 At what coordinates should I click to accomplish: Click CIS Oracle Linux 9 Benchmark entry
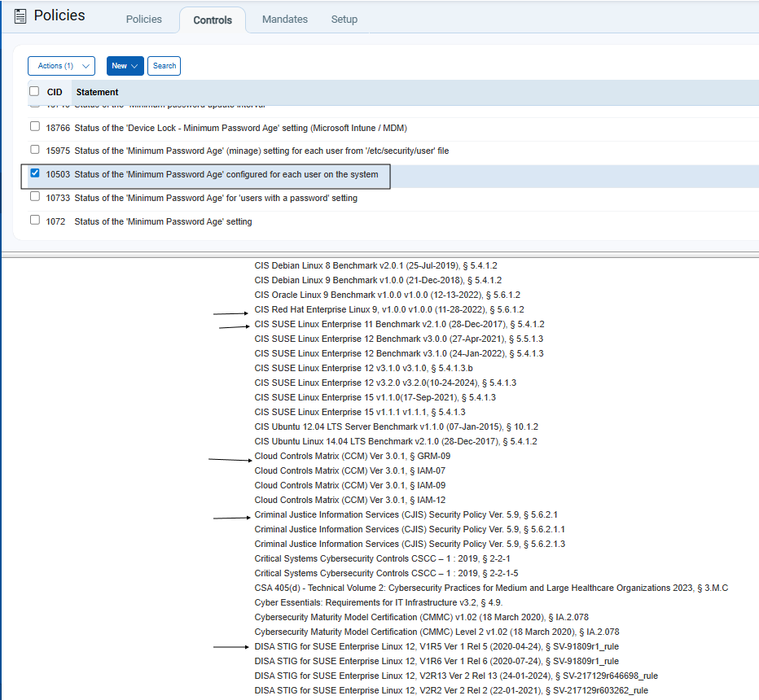point(388,295)
